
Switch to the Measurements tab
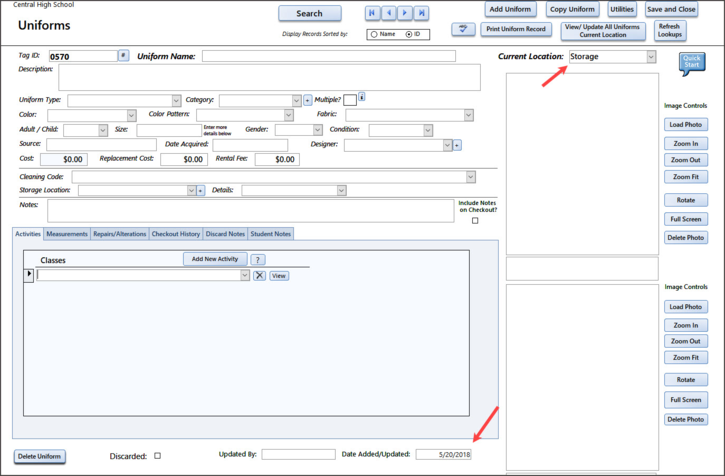click(x=67, y=234)
